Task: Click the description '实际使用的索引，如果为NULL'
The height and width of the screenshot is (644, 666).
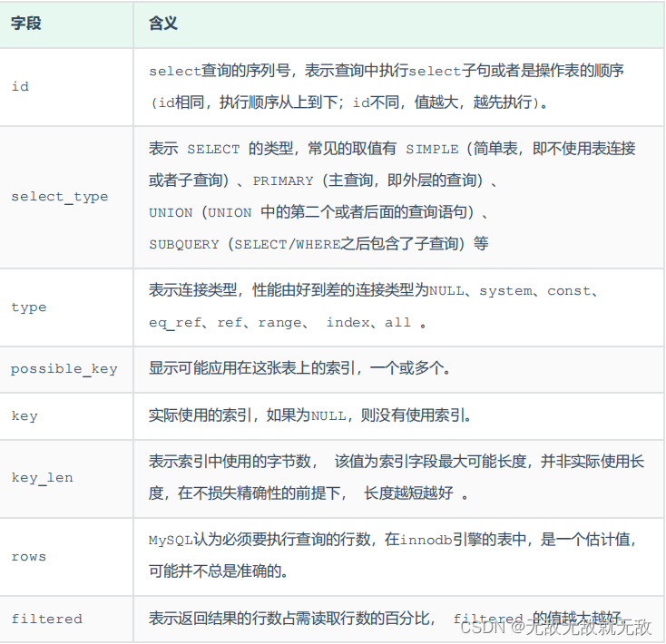Action: point(310,415)
